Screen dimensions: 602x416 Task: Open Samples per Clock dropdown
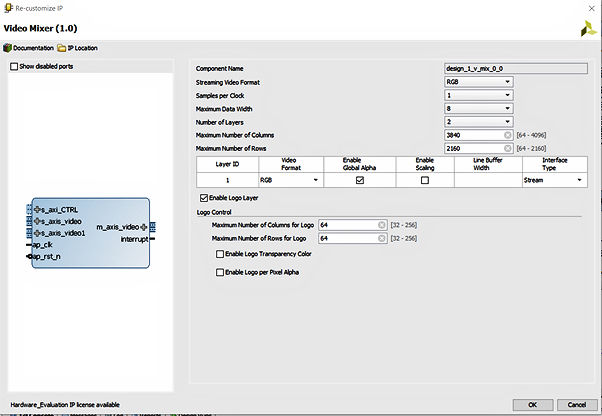479,95
